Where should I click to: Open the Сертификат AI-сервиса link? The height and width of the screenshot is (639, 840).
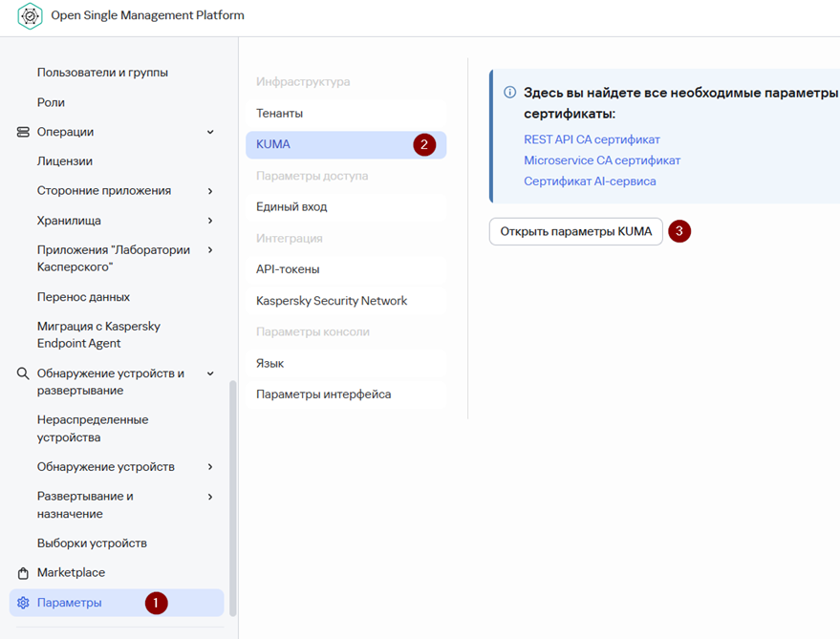pos(590,181)
